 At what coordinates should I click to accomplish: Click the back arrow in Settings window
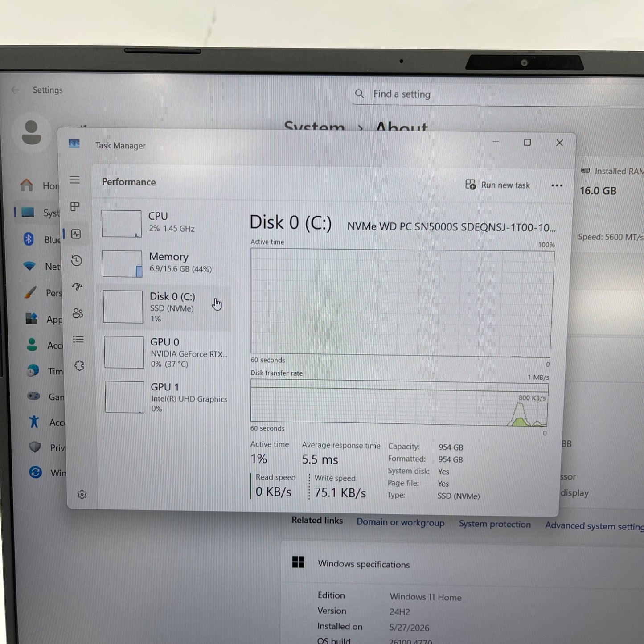(x=15, y=90)
